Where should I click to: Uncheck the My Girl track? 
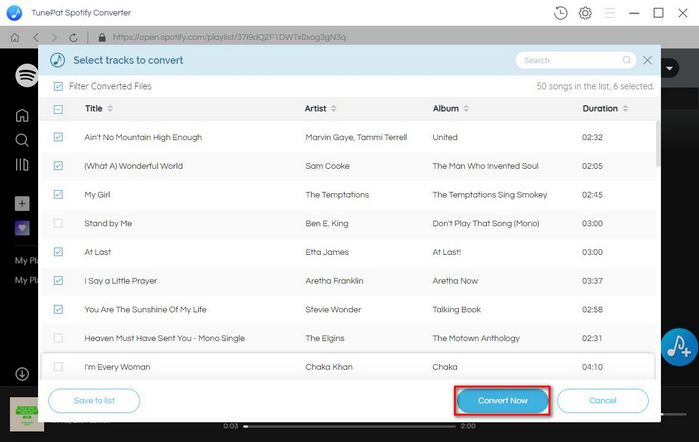coord(58,194)
